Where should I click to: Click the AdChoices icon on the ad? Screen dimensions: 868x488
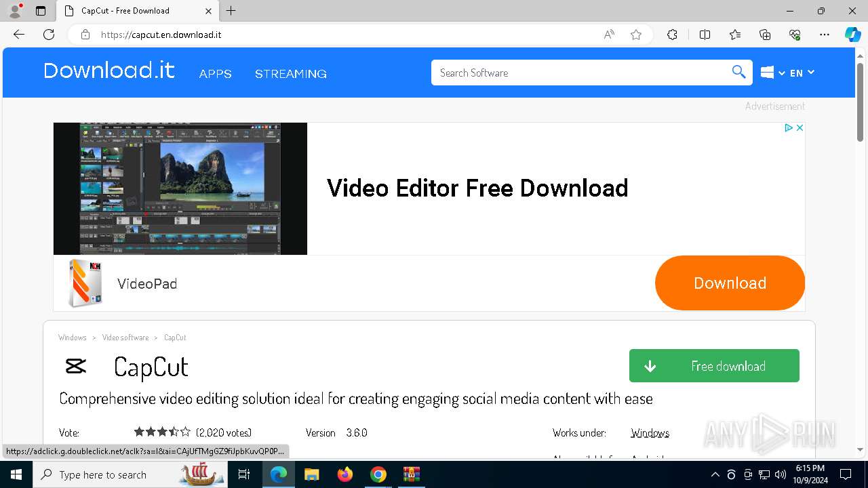point(789,127)
